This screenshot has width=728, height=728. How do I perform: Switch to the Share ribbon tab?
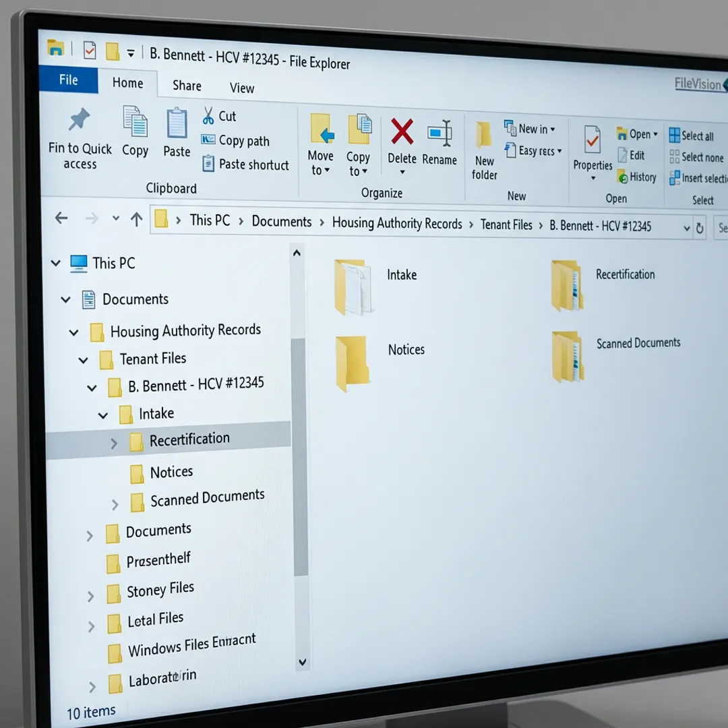click(x=187, y=86)
